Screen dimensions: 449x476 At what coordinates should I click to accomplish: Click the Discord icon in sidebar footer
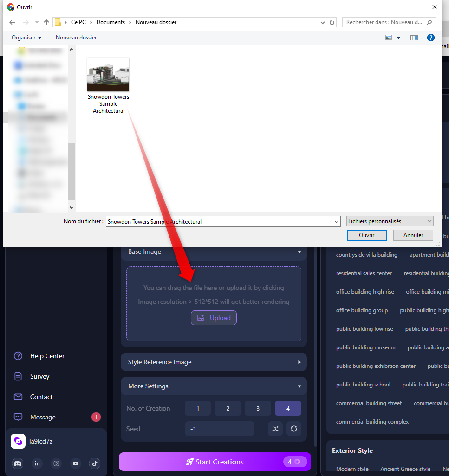[18, 463]
